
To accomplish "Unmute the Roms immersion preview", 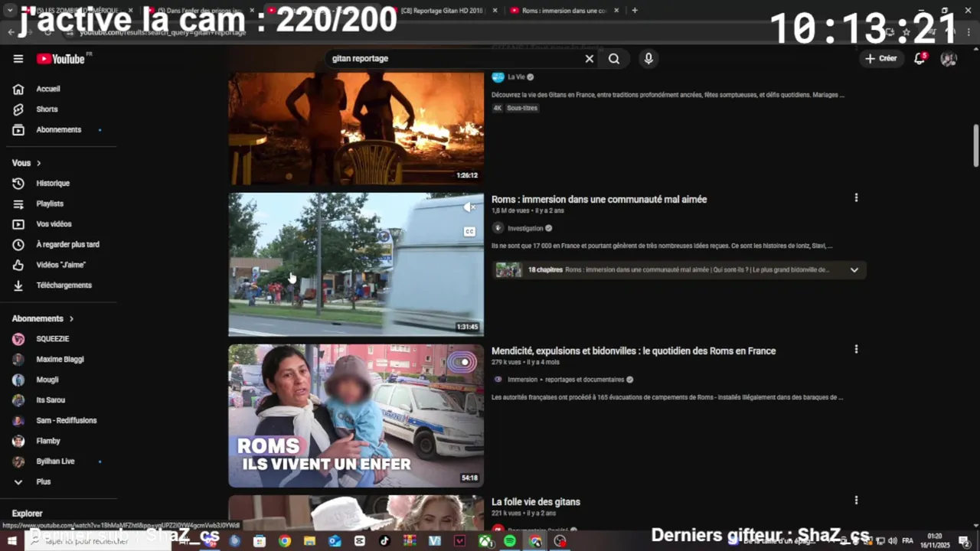I will point(469,207).
